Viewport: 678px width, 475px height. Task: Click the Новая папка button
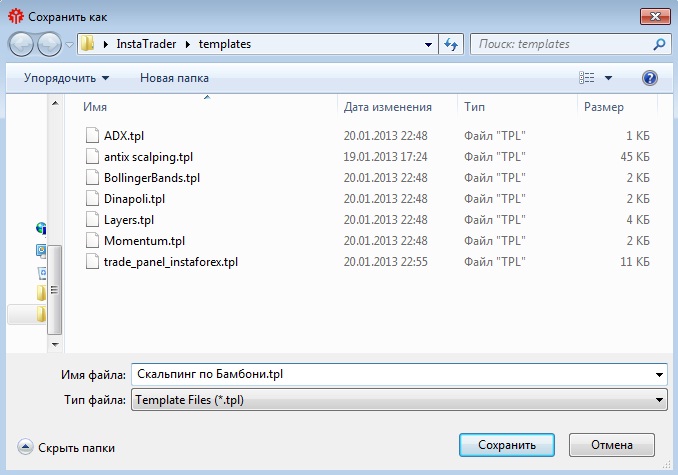(x=174, y=78)
